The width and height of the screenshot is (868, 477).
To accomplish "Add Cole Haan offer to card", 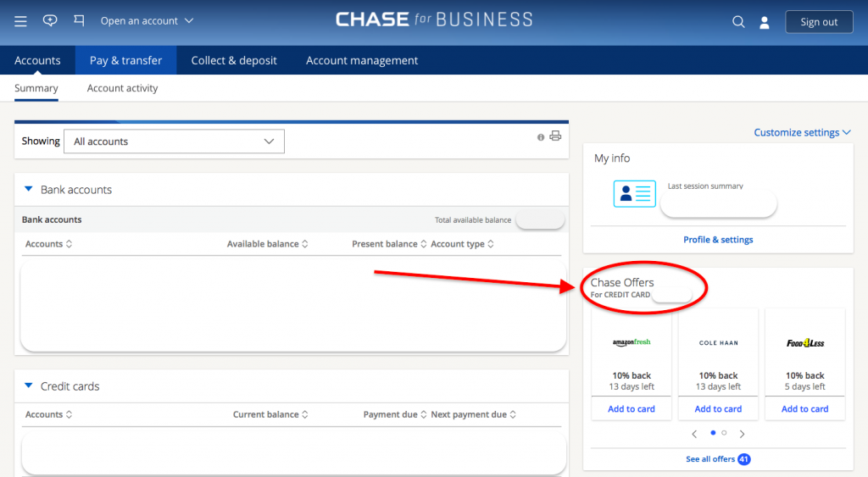I will (x=718, y=409).
